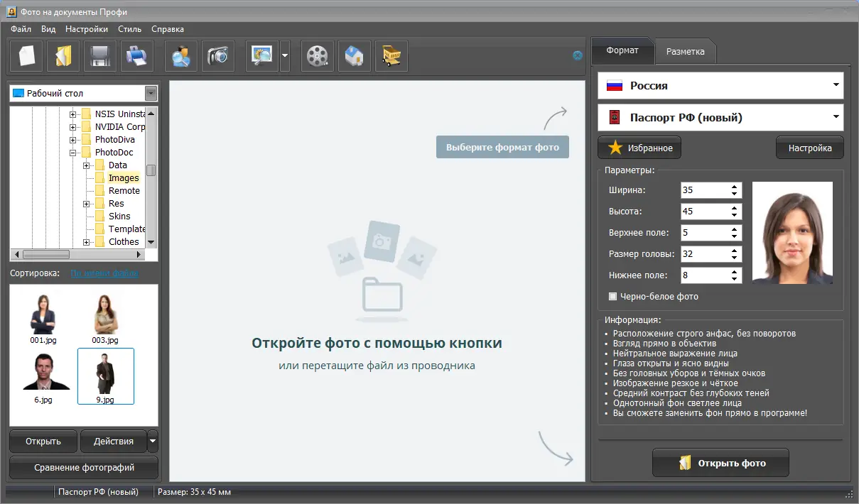Click the house home icon

[x=354, y=56]
